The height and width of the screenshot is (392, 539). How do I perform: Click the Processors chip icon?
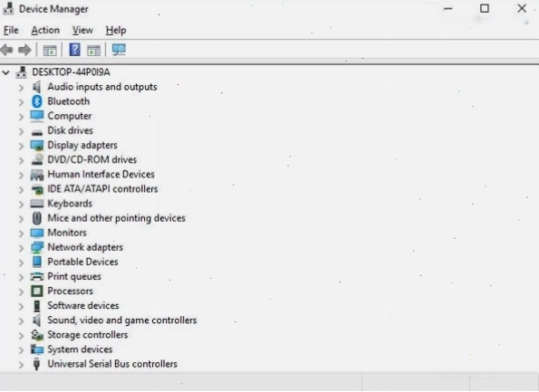tap(37, 292)
